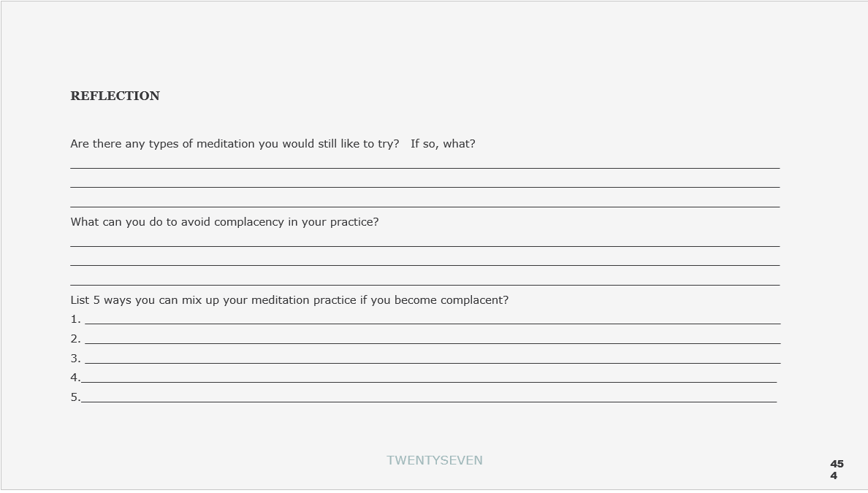Screen dimensions: 868x493
Task: Click the TWENTYSEVEN footer text
Action: point(435,460)
